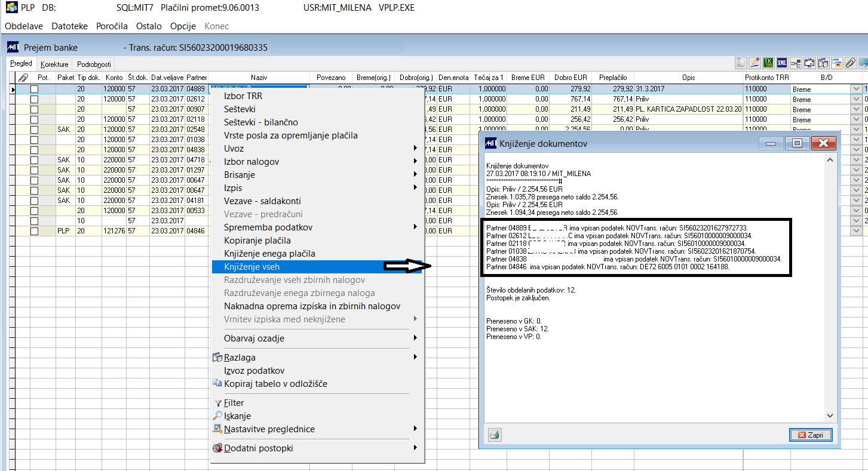Click the MIT icon in Prejem banke title

13,47
